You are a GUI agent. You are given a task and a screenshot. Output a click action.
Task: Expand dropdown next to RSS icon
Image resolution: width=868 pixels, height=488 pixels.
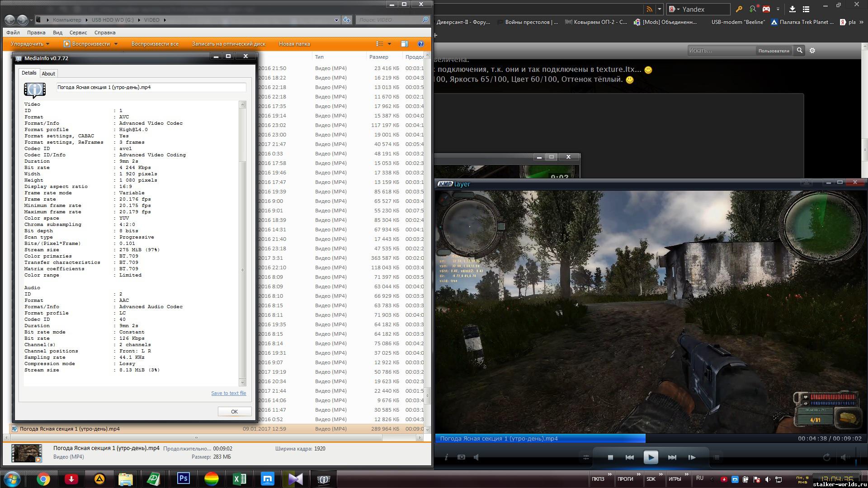(660, 9)
